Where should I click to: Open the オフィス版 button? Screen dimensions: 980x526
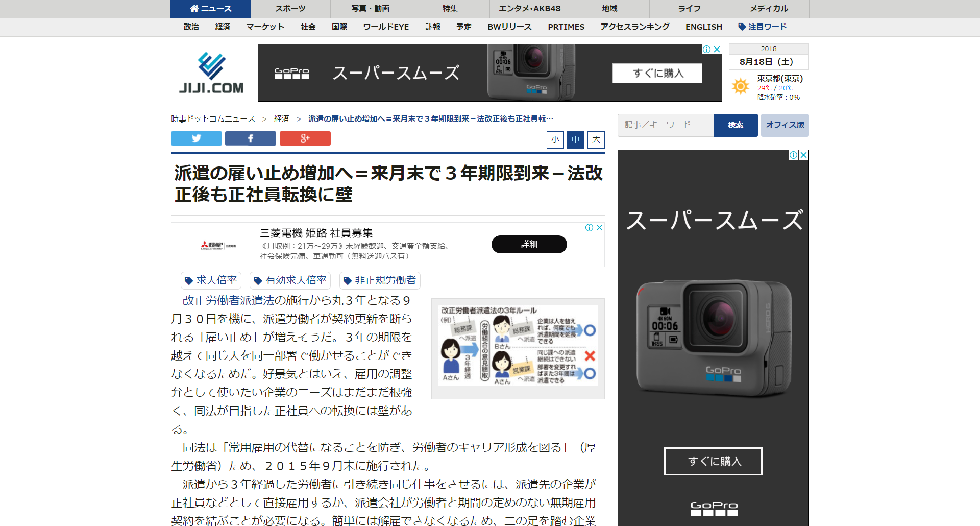(785, 125)
